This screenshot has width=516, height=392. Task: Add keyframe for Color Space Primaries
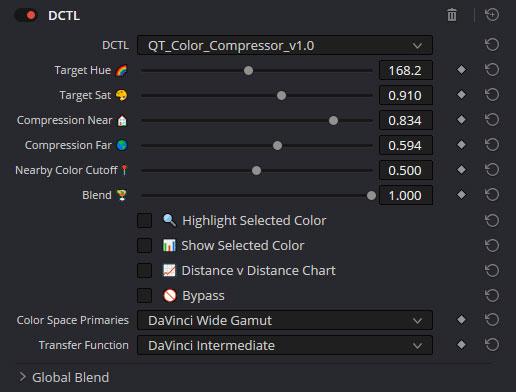coord(461,320)
